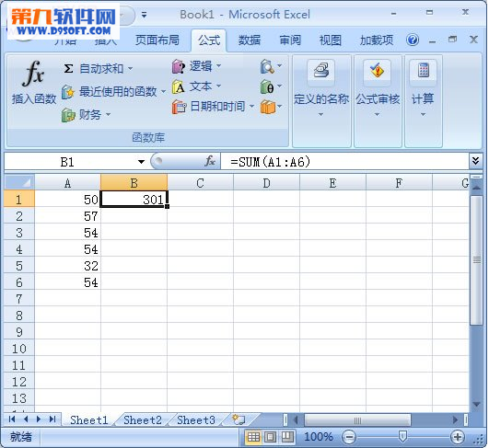Image resolution: width=489 pixels, height=448 pixels.
Task: Switch to the Sheet2 worksheet tab
Action: [x=143, y=420]
